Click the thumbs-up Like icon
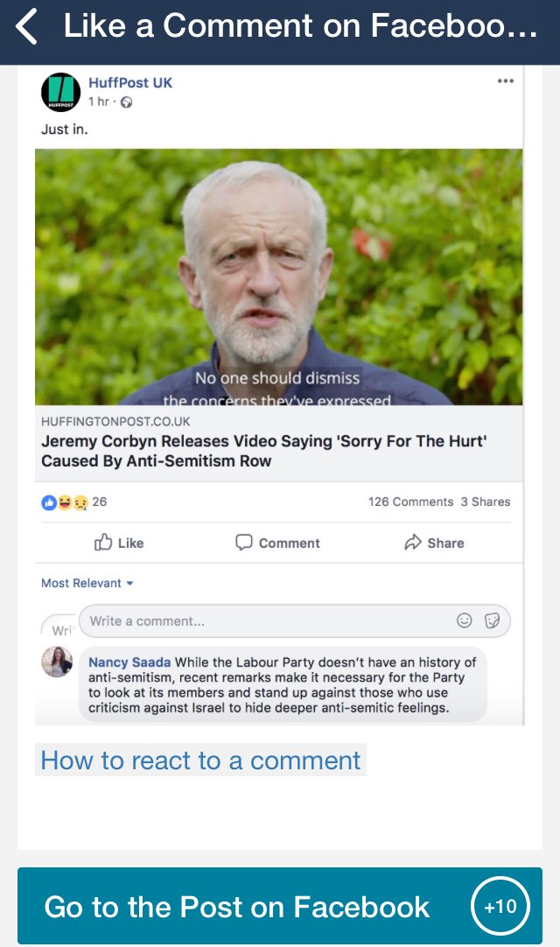The image size is (560, 947). coord(103,543)
